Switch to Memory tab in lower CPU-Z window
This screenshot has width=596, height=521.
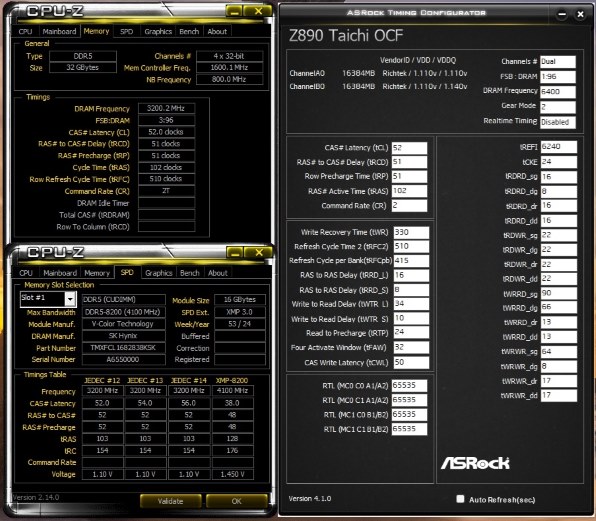coord(97,272)
